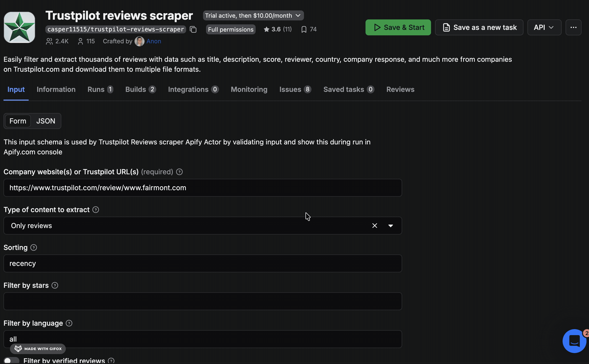Click the star rating 3.6 icon
589x364 pixels.
click(x=266, y=29)
